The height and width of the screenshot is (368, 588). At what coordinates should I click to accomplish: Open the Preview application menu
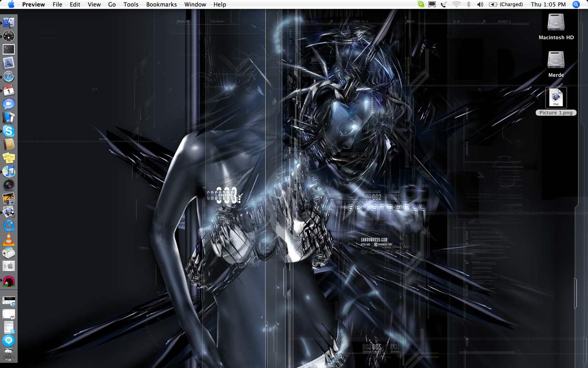point(33,4)
